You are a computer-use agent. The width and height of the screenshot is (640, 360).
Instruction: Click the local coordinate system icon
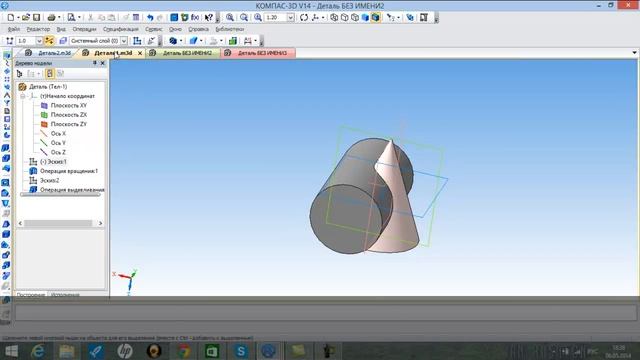click(x=137, y=41)
